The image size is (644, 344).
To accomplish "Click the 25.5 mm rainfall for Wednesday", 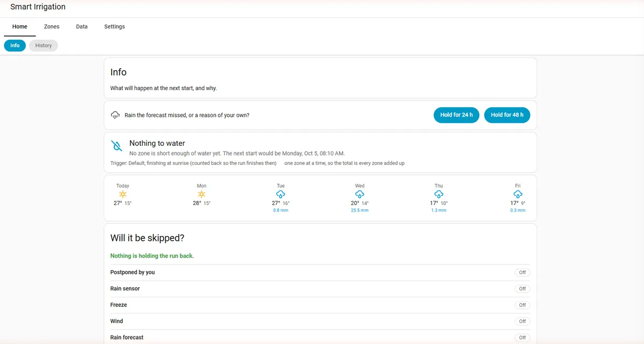I will point(360,210).
